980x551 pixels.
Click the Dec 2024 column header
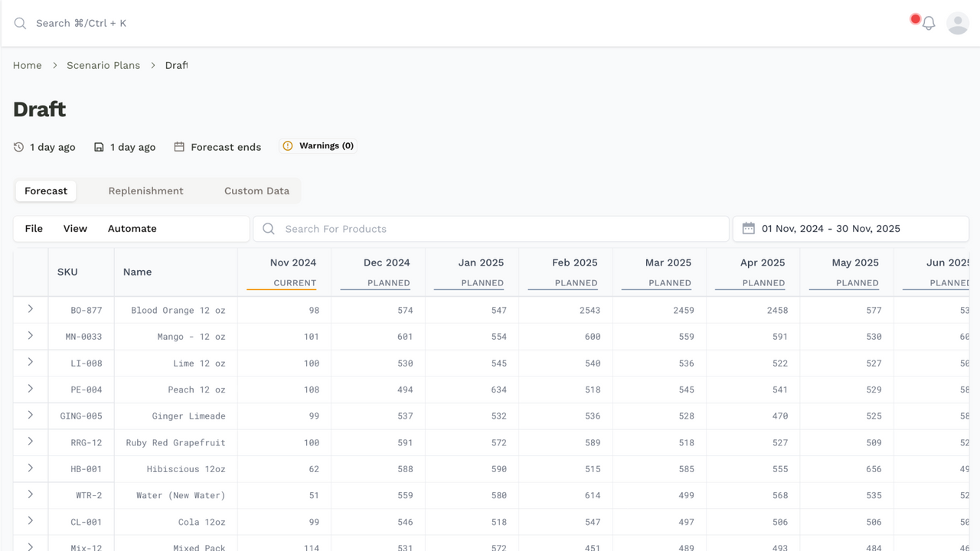[x=378, y=272]
